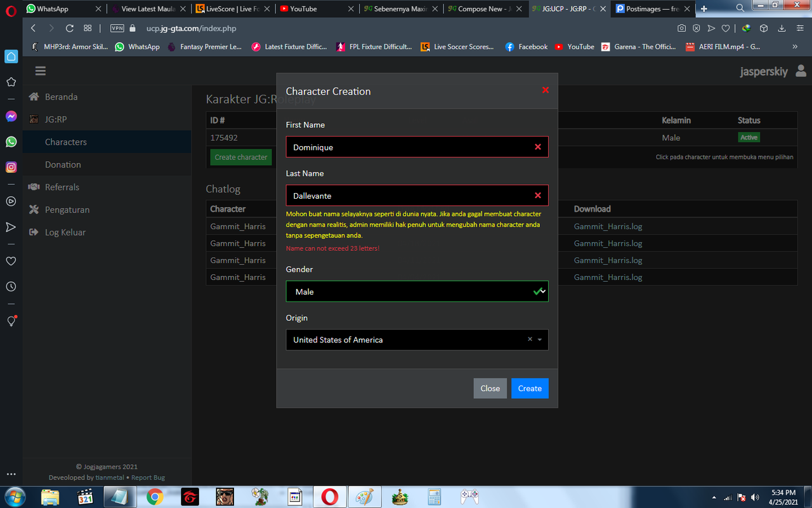Click the green Create character button
The height and width of the screenshot is (508, 812).
tap(241, 157)
